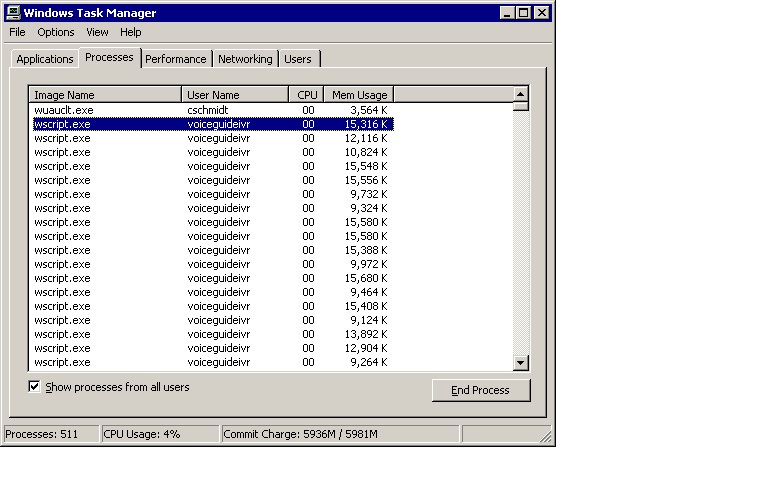The height and width of the screenshot is (480, 768).
Task: Open the File menu
Action: pos(17,32)
